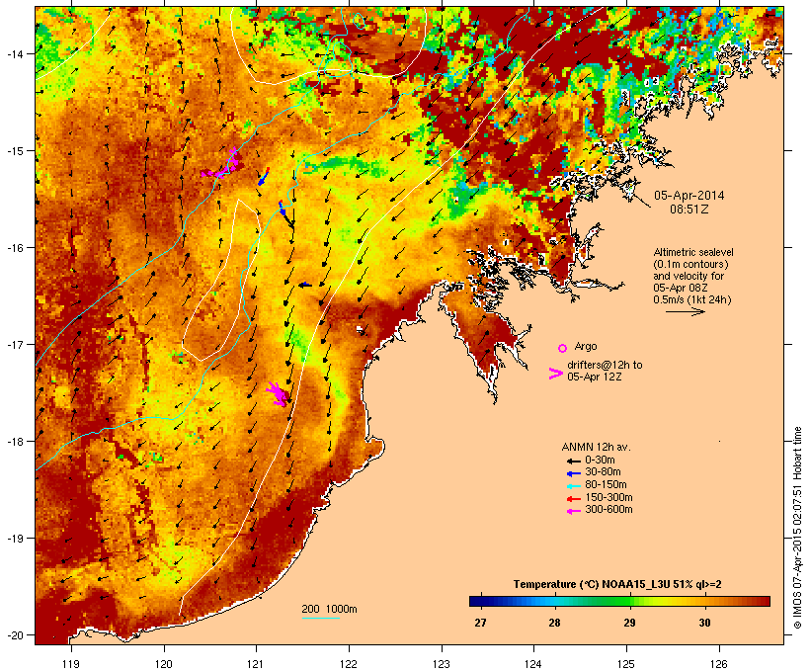
Task: Click the '300-600m' depth label
Action: click(608, 510)
